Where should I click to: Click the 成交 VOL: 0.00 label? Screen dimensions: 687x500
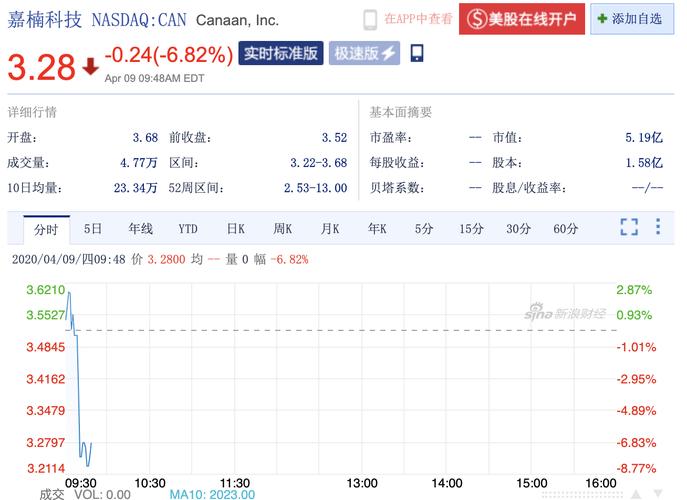click(85, 495)
